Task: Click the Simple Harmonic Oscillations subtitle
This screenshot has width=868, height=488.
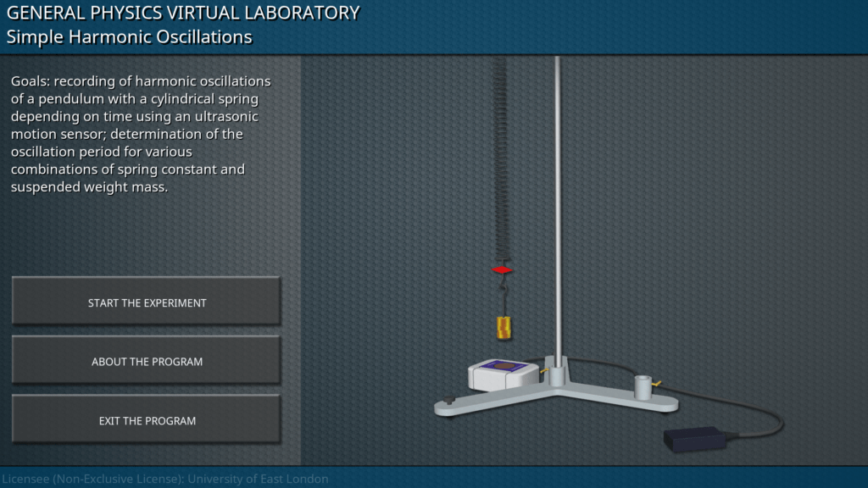Action: 129,37
